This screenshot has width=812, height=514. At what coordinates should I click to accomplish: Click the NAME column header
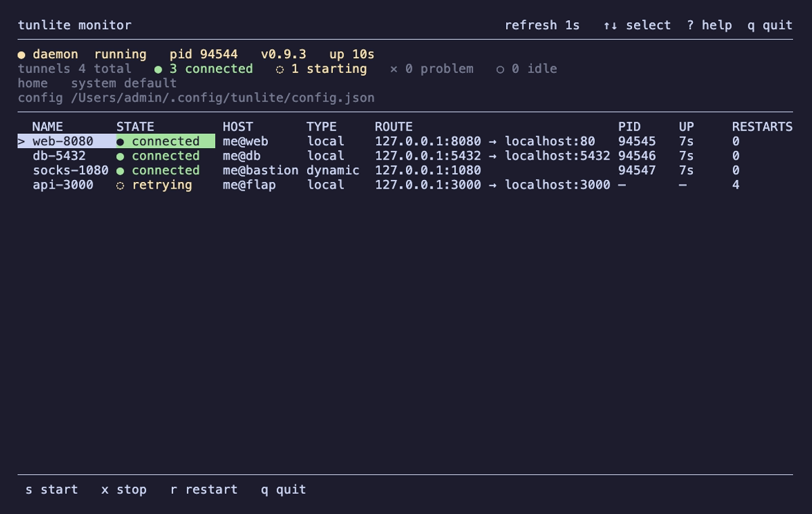click(47, 126)
